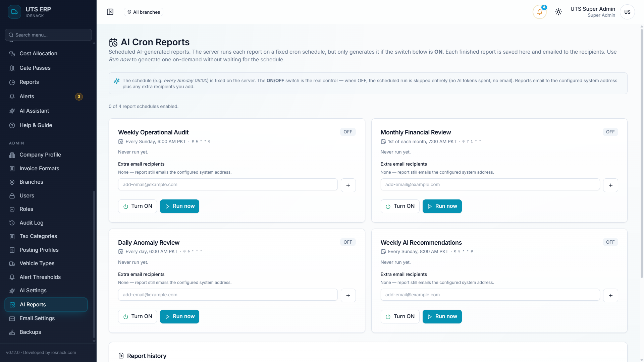The image size is (644, 362).
Task: Open Alert Thresholds menu item
Action: 46,277
